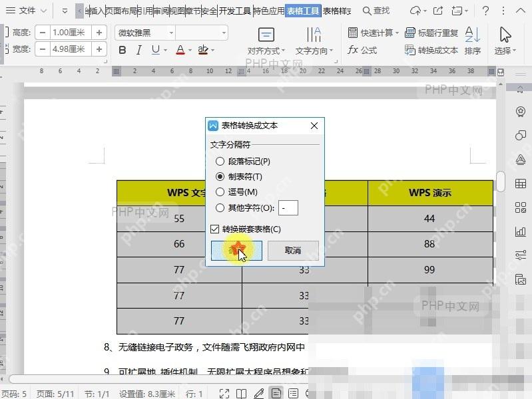Open the font size dropdown
532x399 pixels.
tap(224, 33)
